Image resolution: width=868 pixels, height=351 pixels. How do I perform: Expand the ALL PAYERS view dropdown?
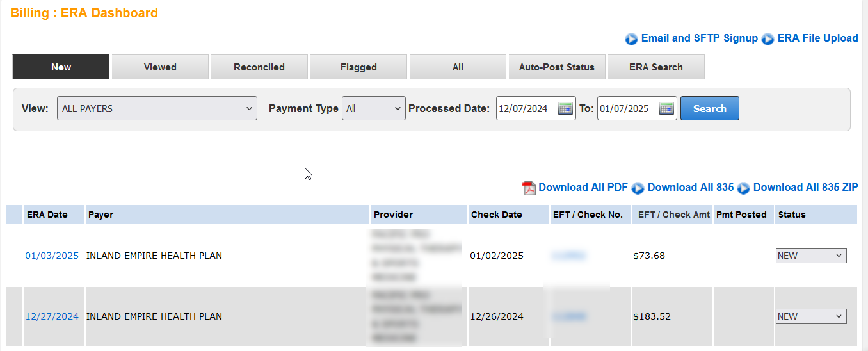pyautogui.click(x=157, y=108)
